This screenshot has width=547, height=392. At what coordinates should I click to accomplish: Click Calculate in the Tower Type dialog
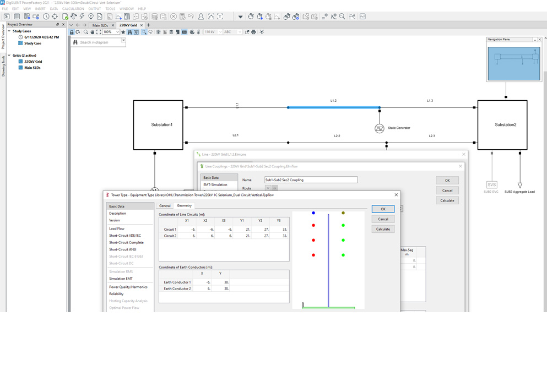[383, 229]
